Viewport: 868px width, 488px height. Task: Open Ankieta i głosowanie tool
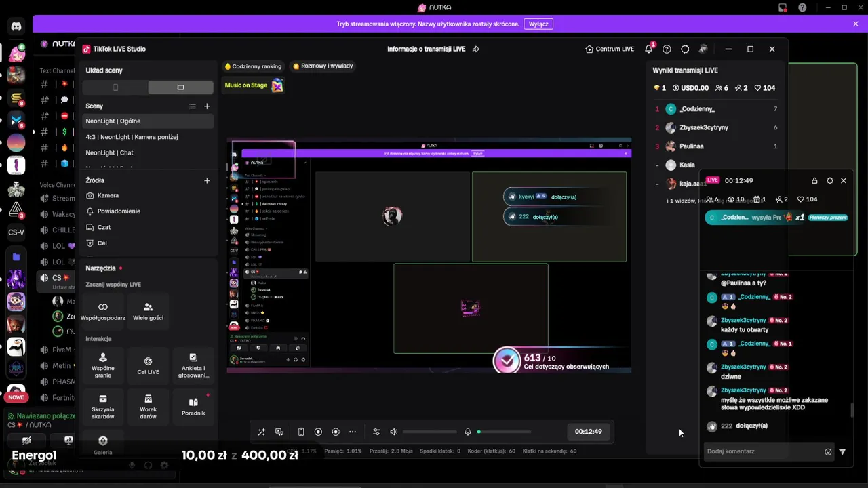coord(193,365)
